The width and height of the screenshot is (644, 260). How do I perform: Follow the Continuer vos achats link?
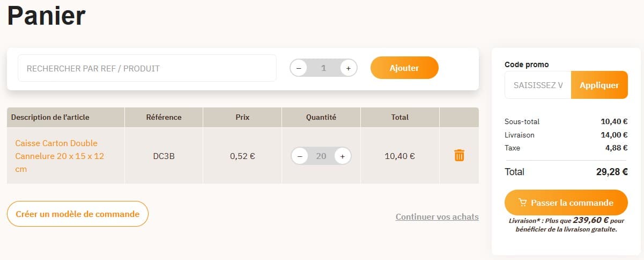pos(437,217)
